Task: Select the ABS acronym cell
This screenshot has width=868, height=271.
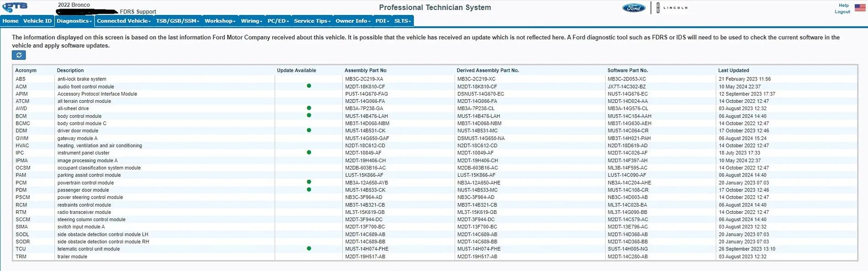Action: 21,79
